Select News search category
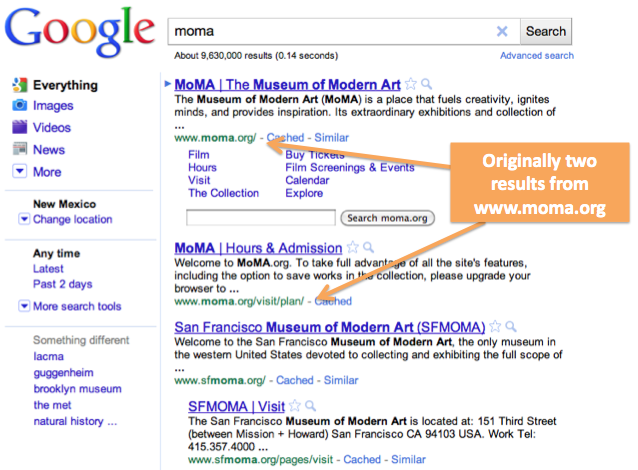The image size is (638, 470). (x=49, y=150)
